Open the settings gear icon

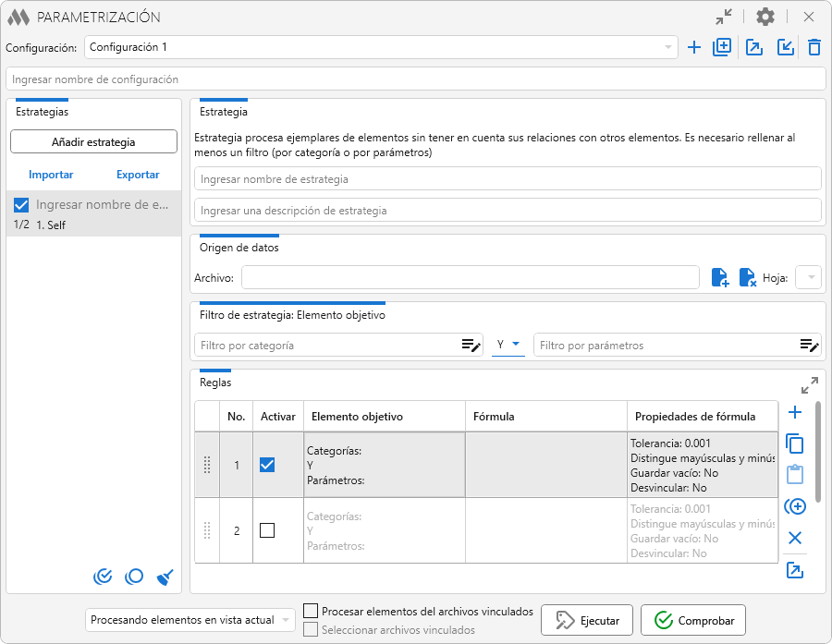765,17
